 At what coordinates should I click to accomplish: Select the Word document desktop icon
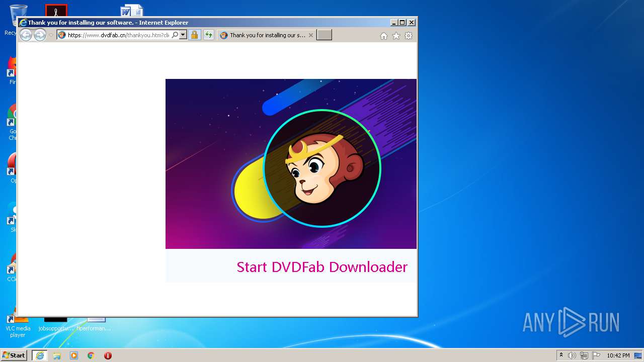[x=131, y=10]
